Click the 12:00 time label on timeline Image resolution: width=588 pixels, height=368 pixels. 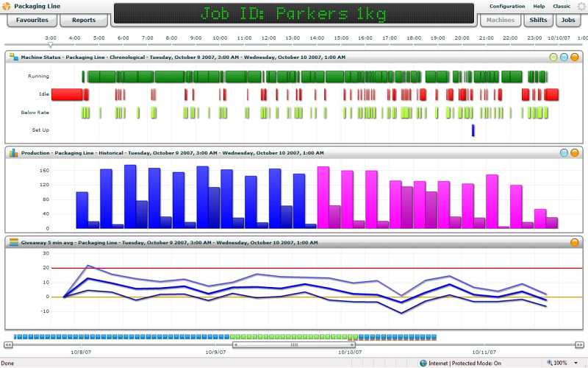tap(268, 38)
